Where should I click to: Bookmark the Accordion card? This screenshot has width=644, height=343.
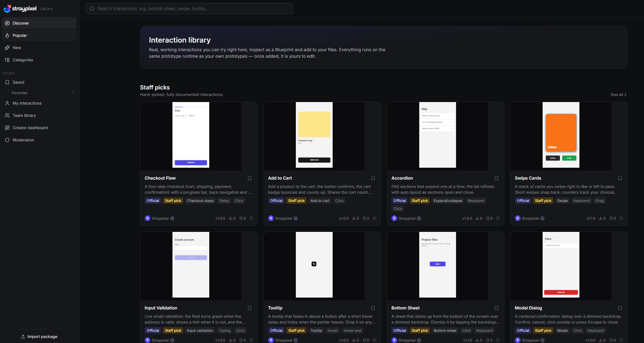(496, 178)
